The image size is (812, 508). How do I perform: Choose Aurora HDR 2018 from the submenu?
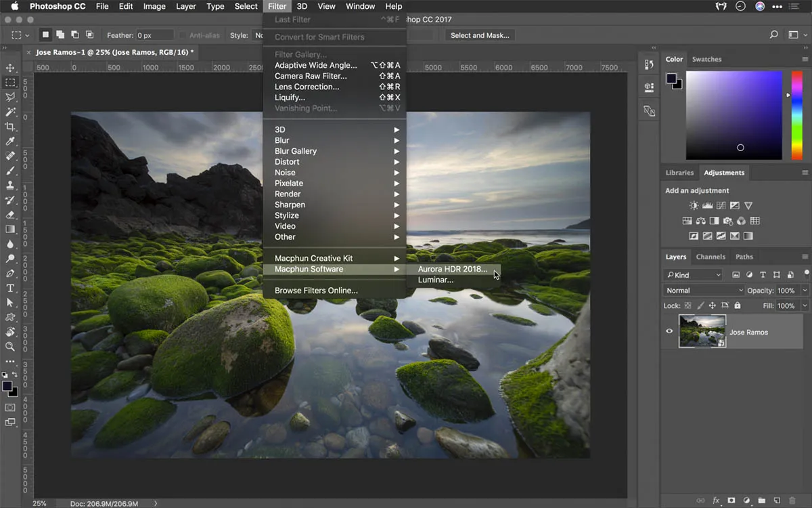click(x=452, y=268)
